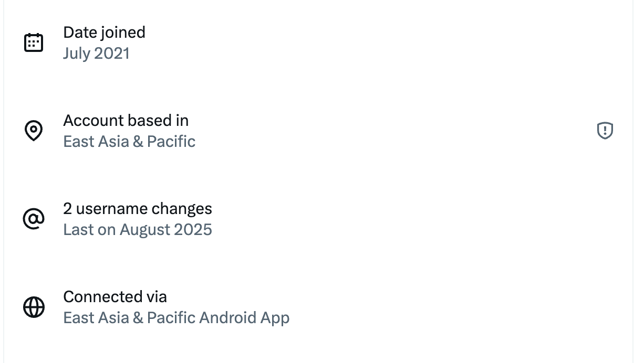Click the "Account based in" heading
This screenshot has height=363, width=644.
[x=126, y=121]
